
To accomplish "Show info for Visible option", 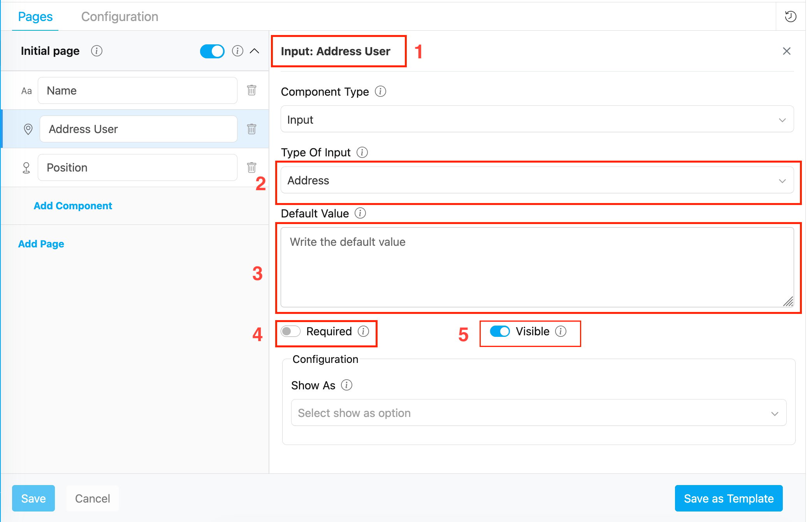I will pyautogui.click(x=561, y=331).
